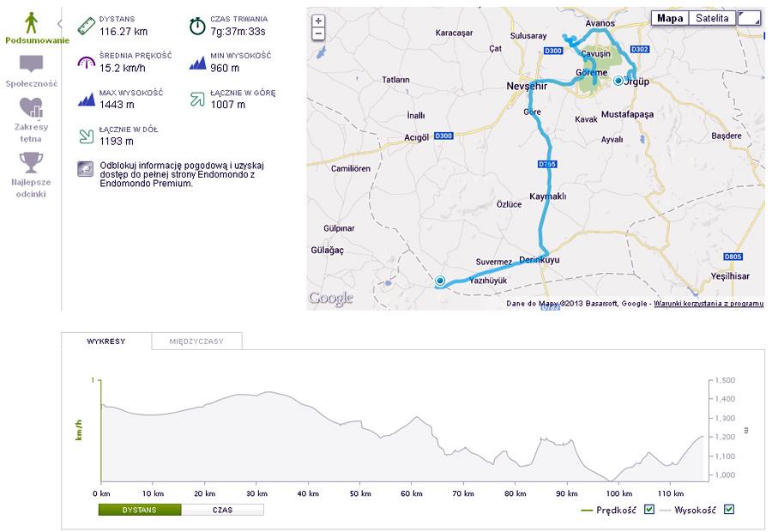The width and height of the screenshot is (772, 532).
Task: Click the Derinkuyu label on the map
Action: pos(540,260)
